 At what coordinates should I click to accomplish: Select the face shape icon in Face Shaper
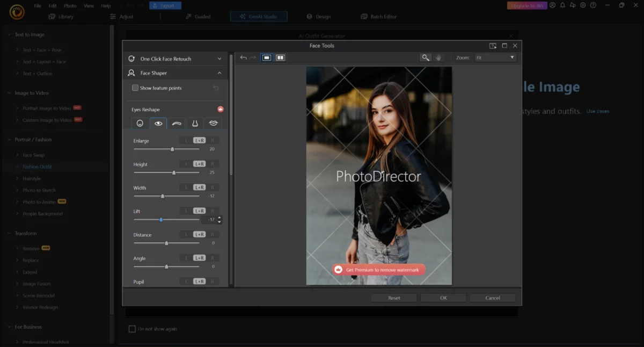point(140,123)
